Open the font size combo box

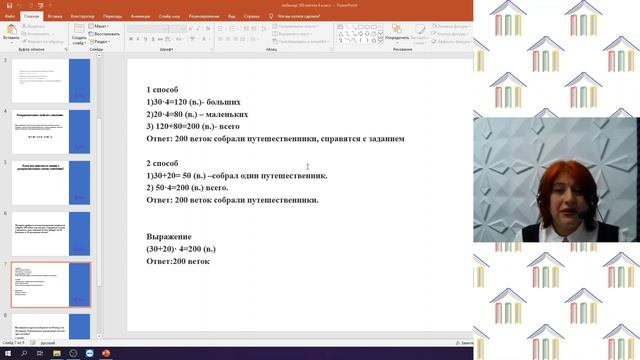pos(178,29)
